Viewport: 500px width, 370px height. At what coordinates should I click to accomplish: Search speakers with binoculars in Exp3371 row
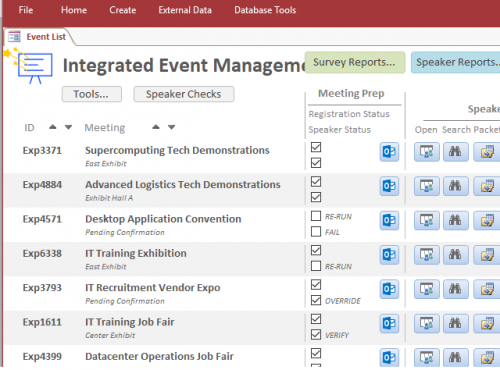[456, 152]
